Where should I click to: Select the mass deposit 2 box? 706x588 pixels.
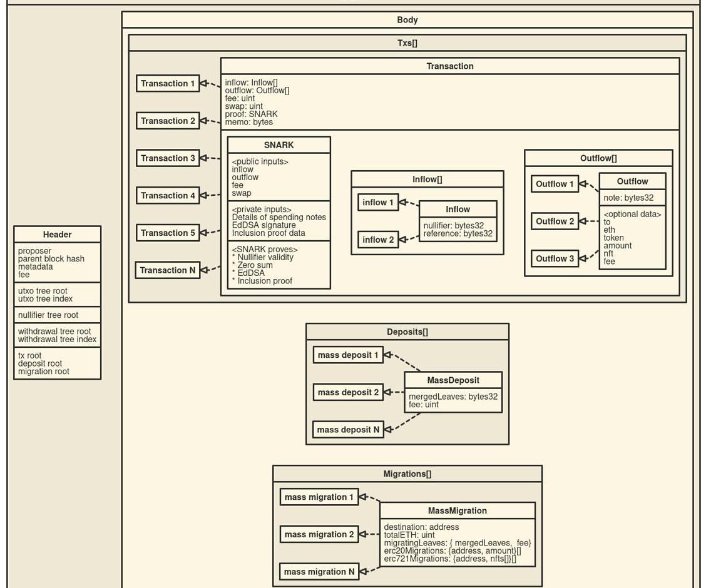347,392
